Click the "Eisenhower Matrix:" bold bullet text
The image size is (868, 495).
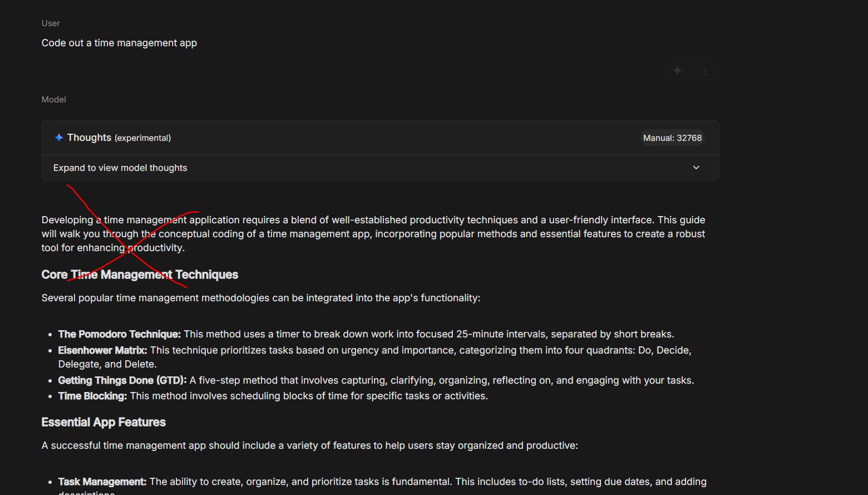pos(102,350)
